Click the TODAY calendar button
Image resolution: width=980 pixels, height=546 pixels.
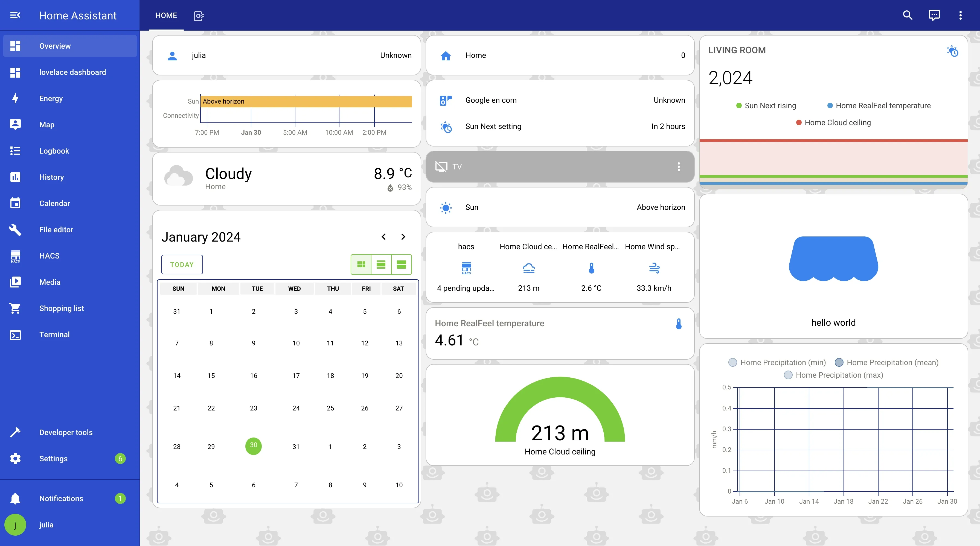point(182,264)
